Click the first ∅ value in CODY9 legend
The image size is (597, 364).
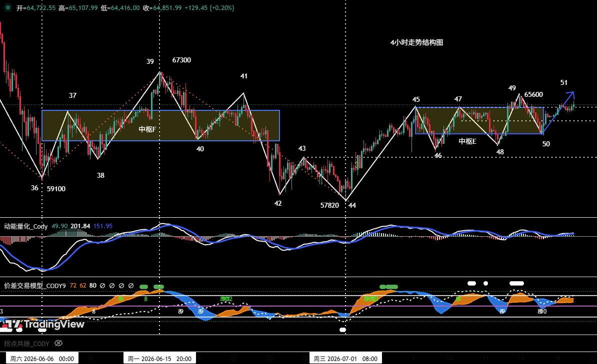pyautogui.click(x=102, y=286)
